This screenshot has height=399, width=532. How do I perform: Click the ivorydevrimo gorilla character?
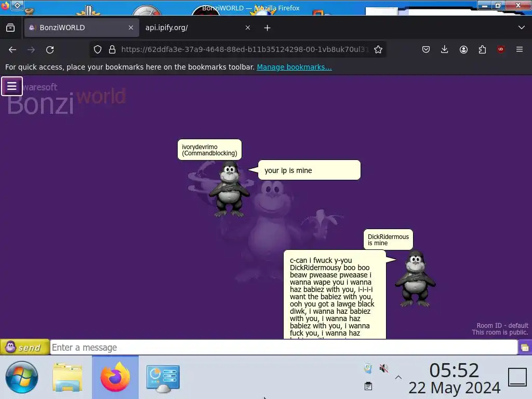[x=230, y=189]
